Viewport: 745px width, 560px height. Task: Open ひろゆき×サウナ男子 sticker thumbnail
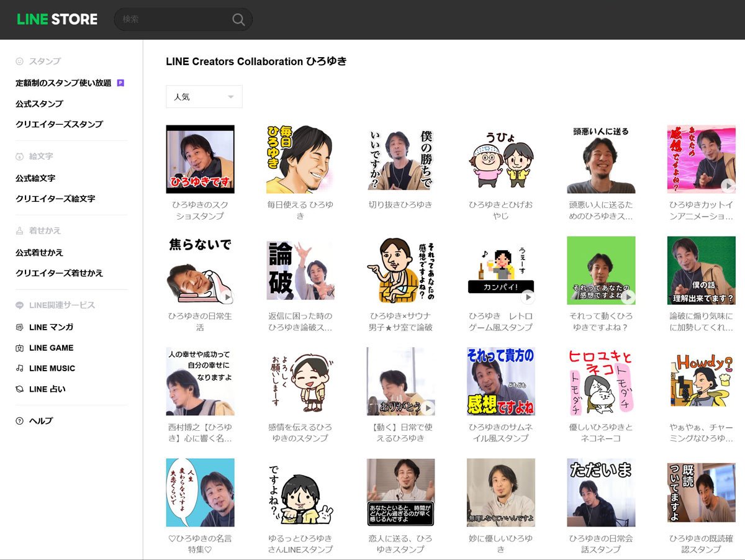pos(400,271)
